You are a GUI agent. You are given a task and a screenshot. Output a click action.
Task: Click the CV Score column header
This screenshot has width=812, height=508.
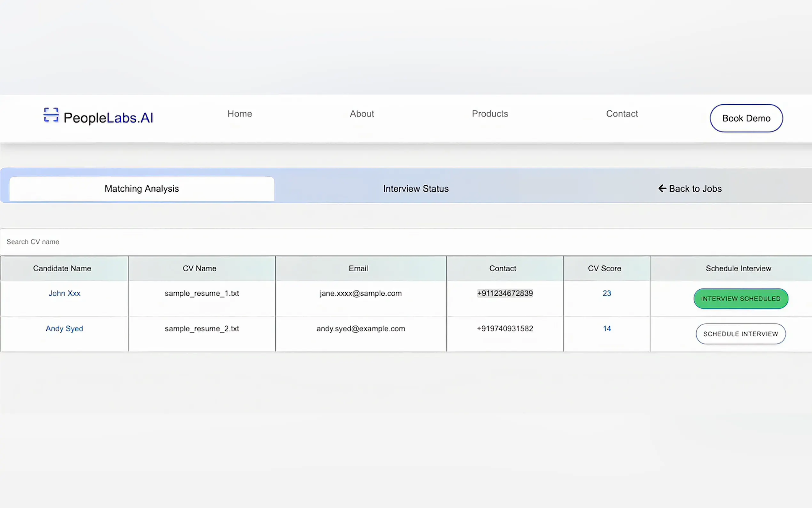coord(604,268)
